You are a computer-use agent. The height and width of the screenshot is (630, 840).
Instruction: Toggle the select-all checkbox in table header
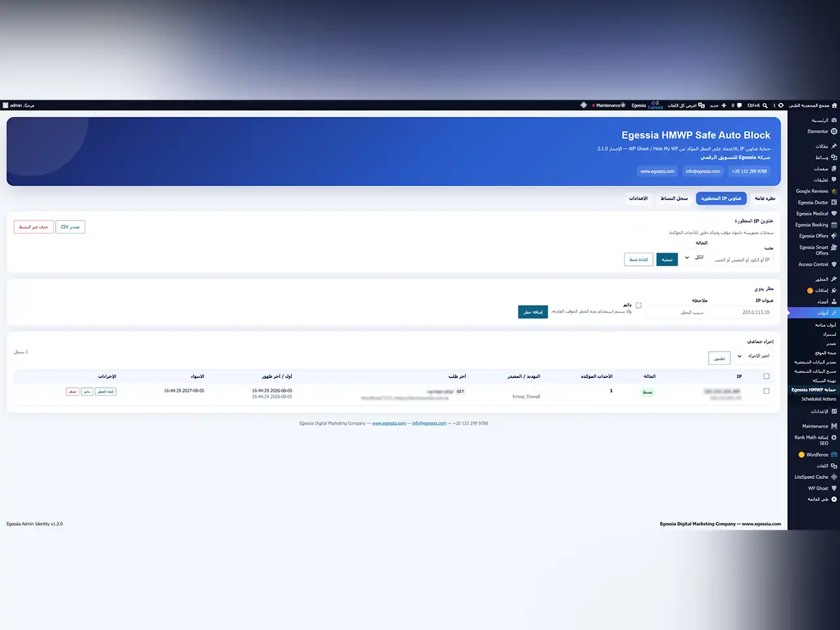(x=766, y=376)
